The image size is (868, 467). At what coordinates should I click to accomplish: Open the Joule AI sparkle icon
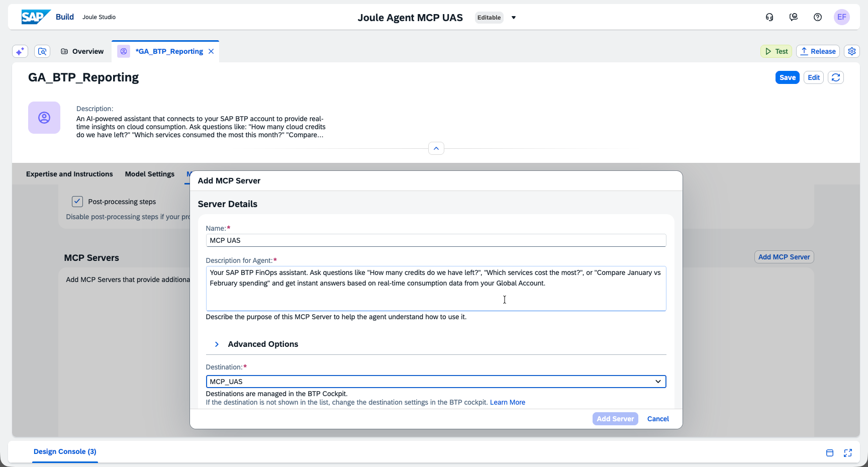click(20, 51)
